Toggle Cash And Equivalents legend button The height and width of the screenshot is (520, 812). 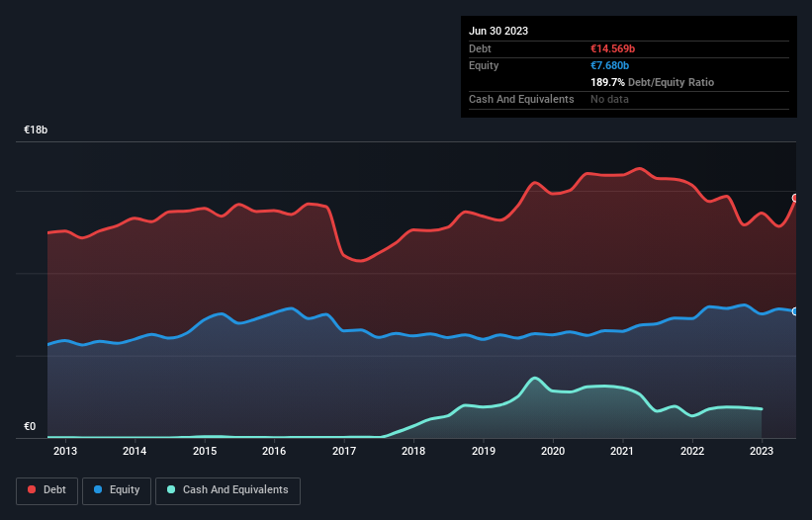227,490
